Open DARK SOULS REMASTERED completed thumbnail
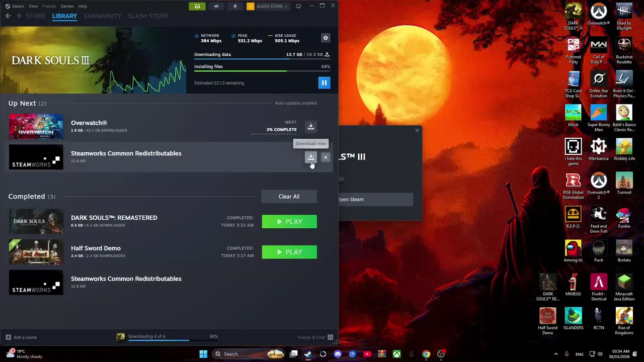 click(x=36, y=222)
